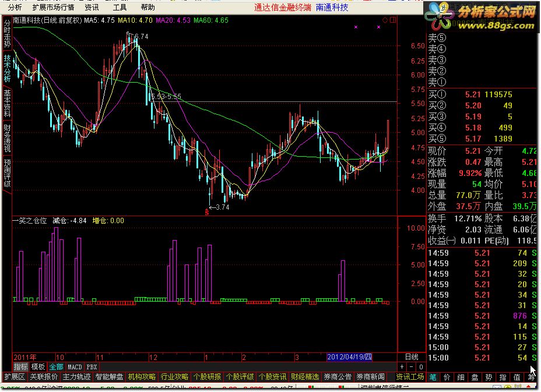Open the 关联报价 tab

(x=44, y=377)
